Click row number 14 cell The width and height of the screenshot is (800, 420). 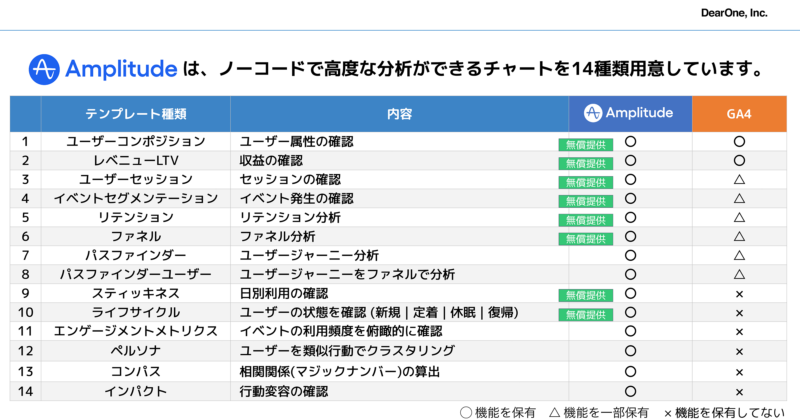[26, 391]
